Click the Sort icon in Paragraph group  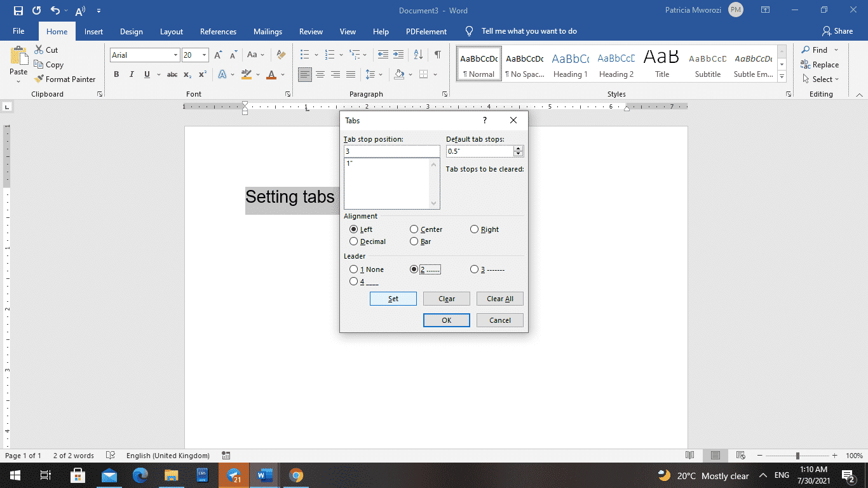418,55
